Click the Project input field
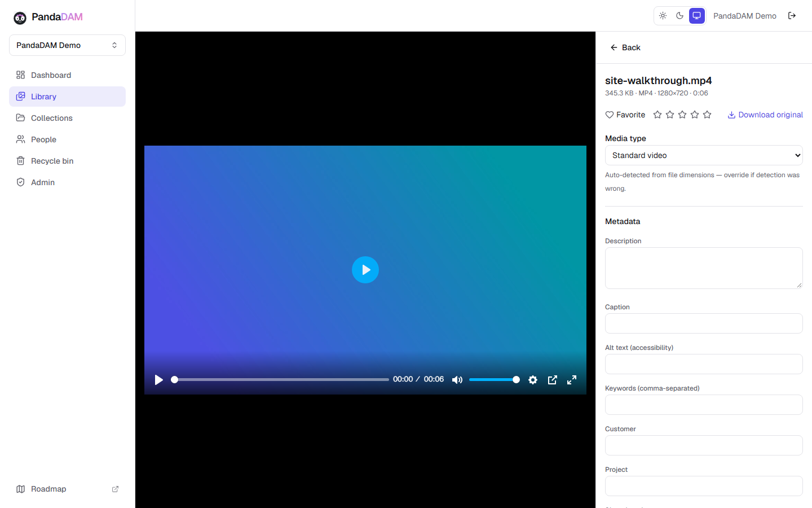Image resolution: width=812 pixels, height=508 pixels. (x=704, y=486)
